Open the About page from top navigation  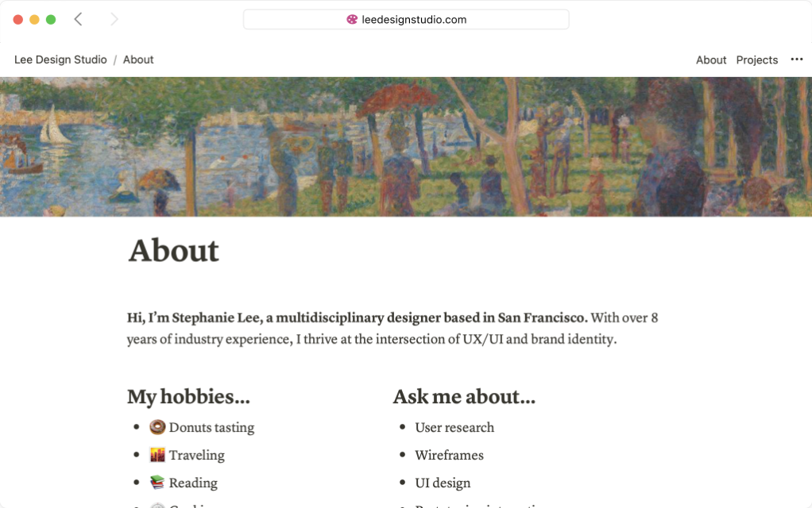(710, 60)
